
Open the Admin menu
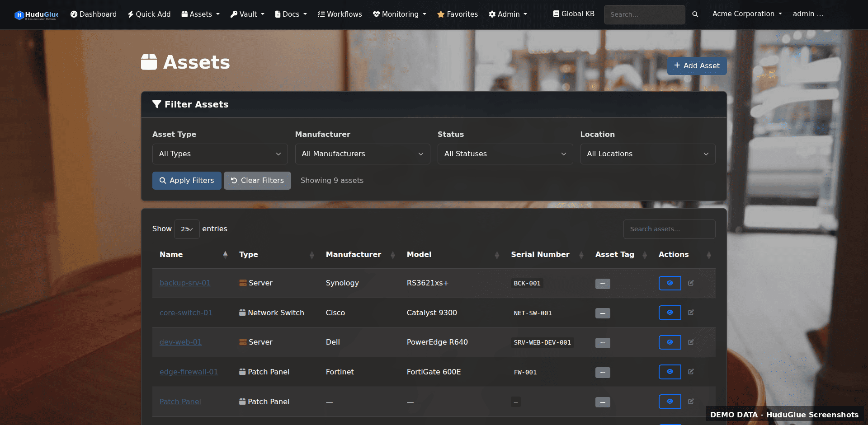(508, 14)
